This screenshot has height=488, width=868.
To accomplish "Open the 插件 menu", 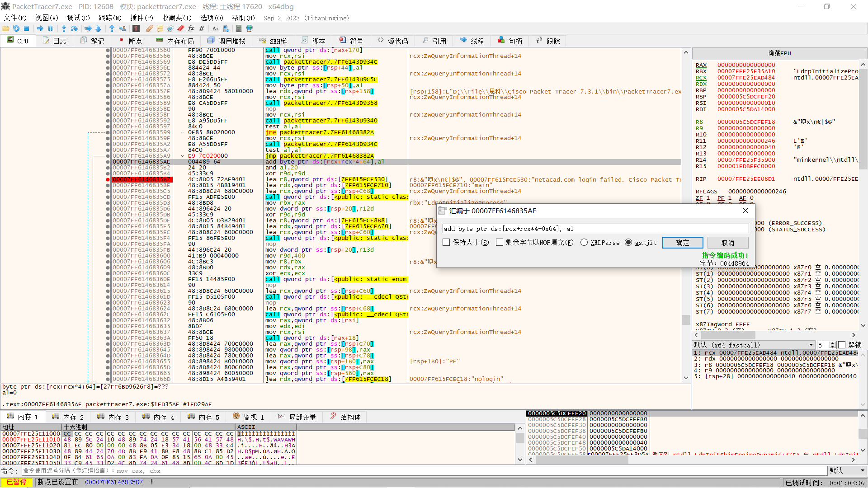I will (x=141, y=18).
